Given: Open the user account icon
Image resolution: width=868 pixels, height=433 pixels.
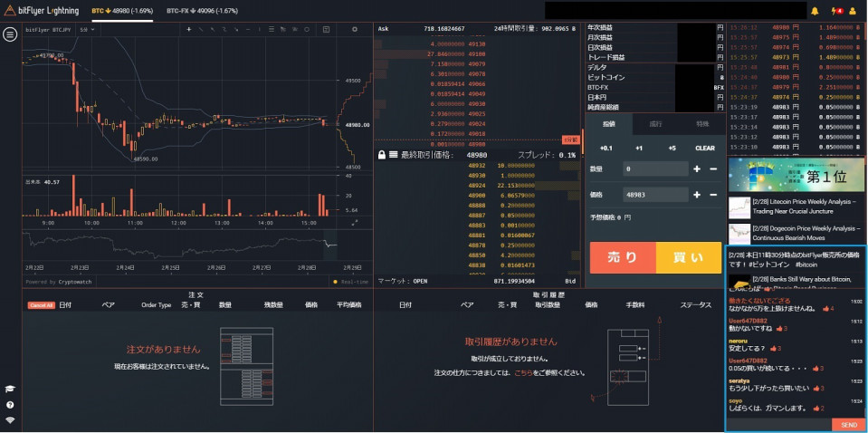Looking at the screenshot, I should pos(853,11).
